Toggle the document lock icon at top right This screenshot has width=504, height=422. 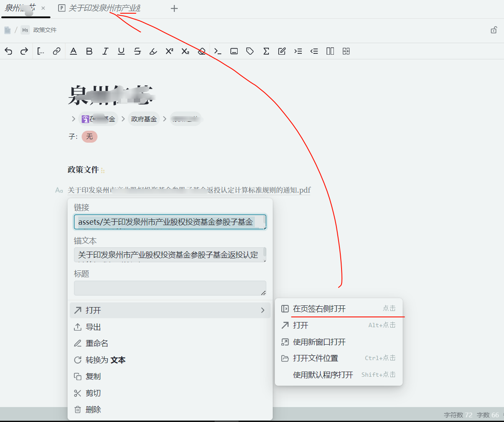[494, 30]
